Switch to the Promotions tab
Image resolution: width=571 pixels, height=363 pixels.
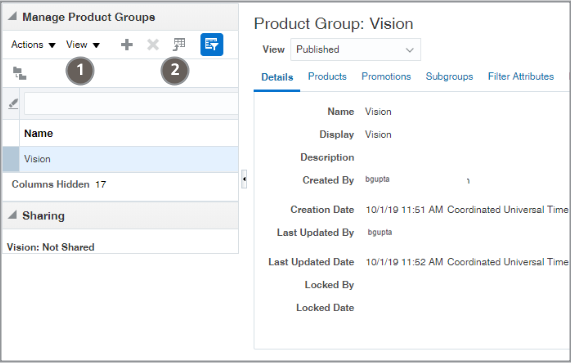386,76
